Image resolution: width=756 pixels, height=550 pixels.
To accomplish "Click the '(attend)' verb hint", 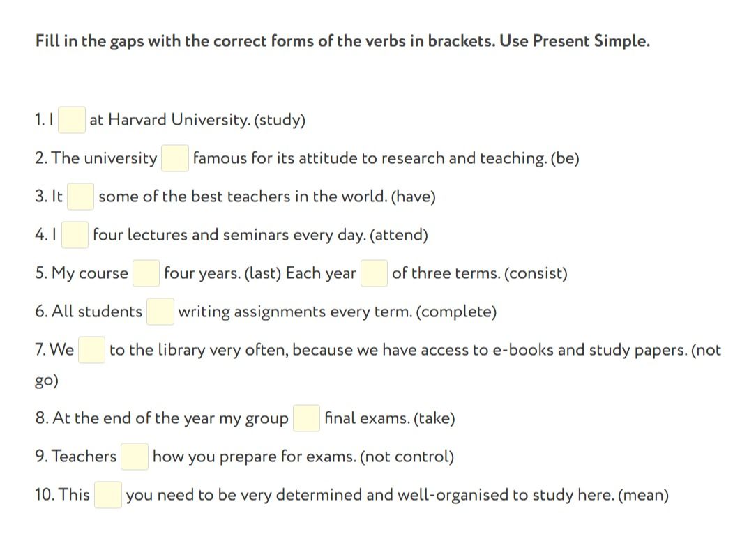I will coord(399,235).
